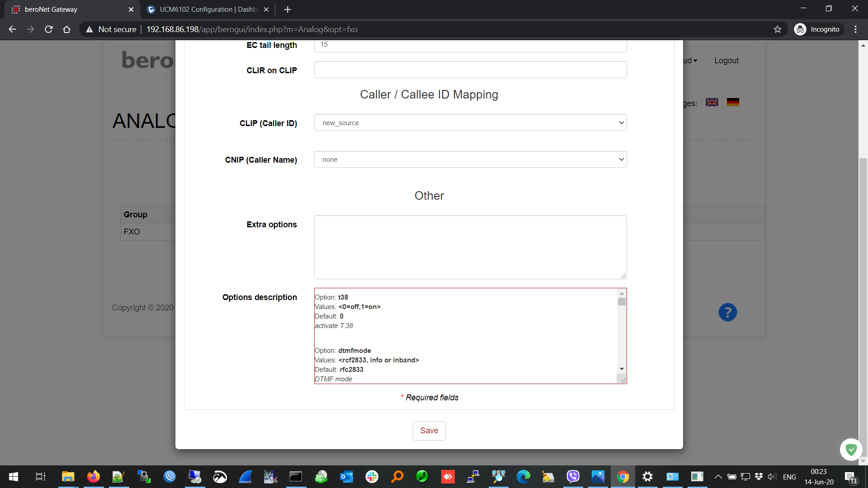Switch language with the UK flag icon
Viewport: 868px width, 488px height.
pos(712,102)
